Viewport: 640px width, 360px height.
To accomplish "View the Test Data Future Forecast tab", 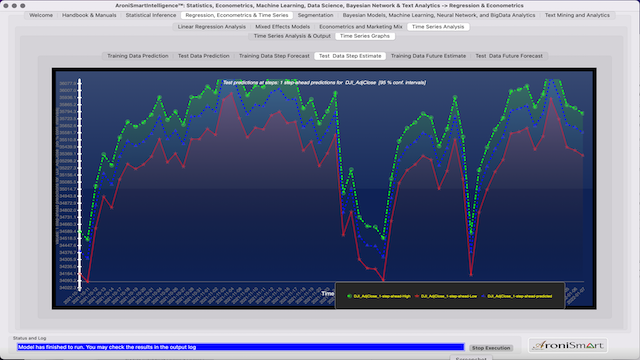I will pyautogui.click(x=509, y=56).
